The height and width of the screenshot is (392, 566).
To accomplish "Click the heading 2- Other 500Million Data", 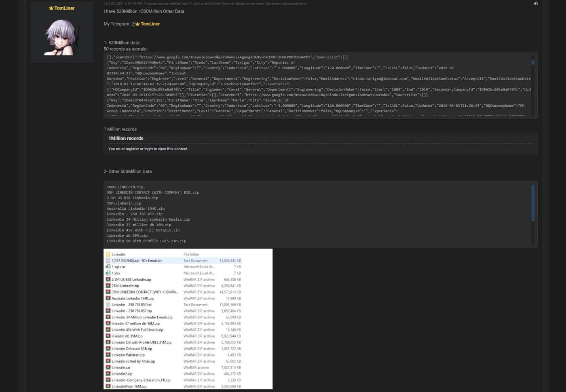I will click(128, 171).
